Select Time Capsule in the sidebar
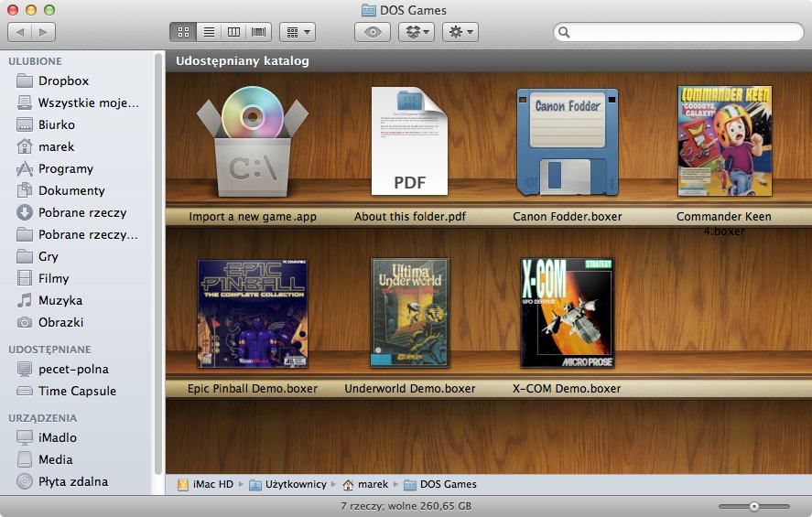 (77, 391)
